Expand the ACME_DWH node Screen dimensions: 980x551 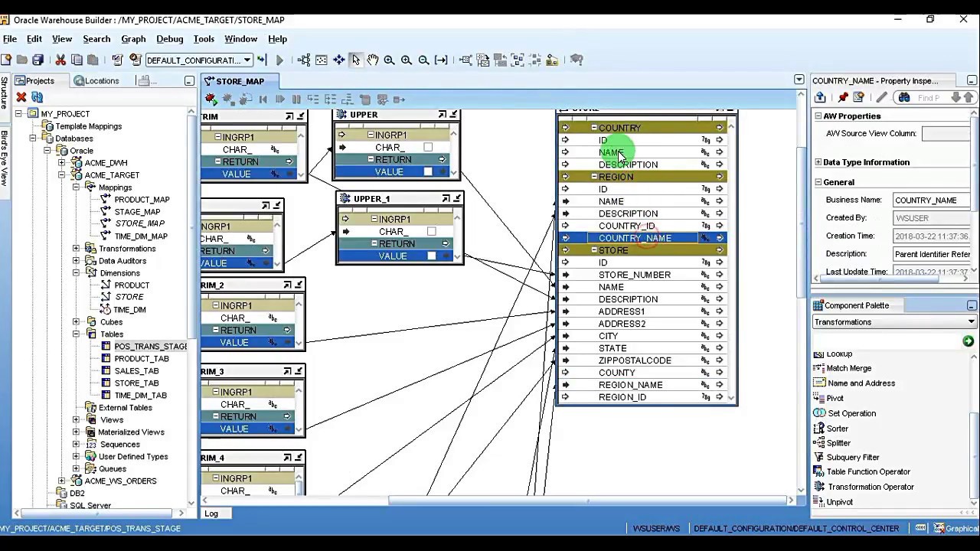pyautogui.click(x=61, y=163)
